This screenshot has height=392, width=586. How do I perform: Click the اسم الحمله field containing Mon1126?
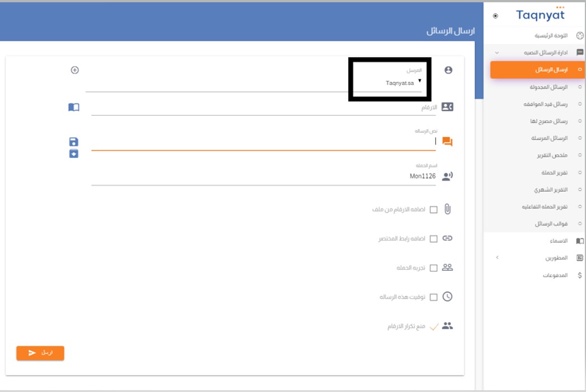tap(264, 176)
